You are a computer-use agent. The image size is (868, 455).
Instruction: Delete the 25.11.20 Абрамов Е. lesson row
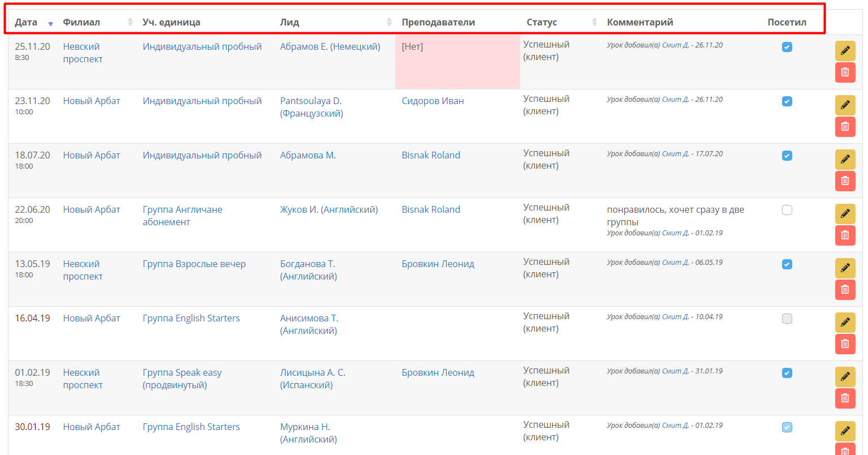click(x=845, y=72)
